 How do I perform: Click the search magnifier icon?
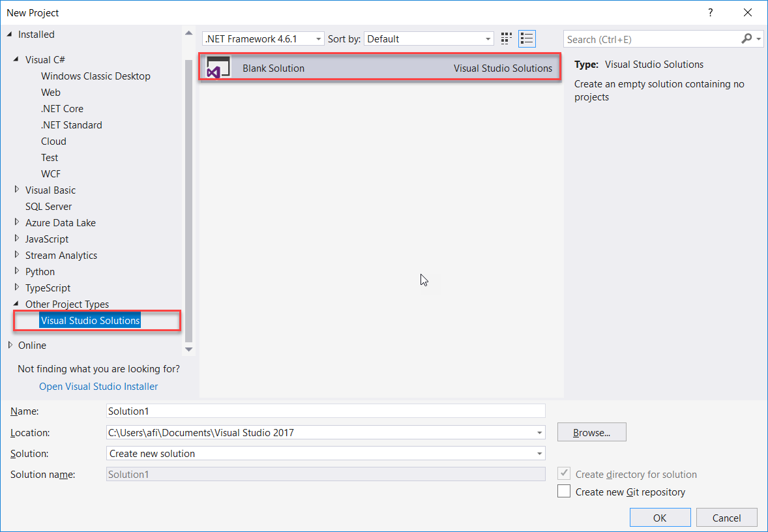(746, 38)
